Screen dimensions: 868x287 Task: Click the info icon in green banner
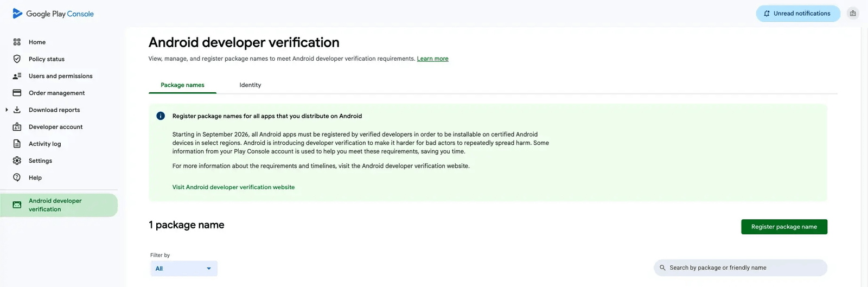pos(161,116)
